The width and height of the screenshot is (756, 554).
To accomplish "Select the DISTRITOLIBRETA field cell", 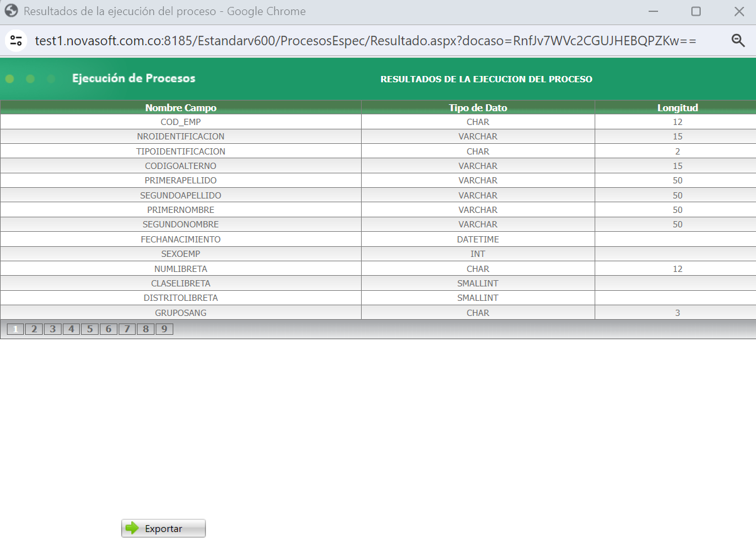I will coord(181,298).
